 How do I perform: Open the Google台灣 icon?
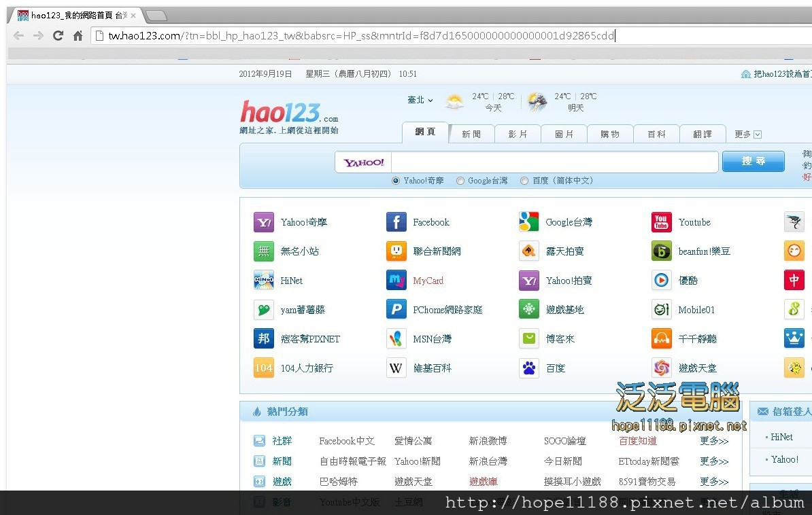coord(528,222)
